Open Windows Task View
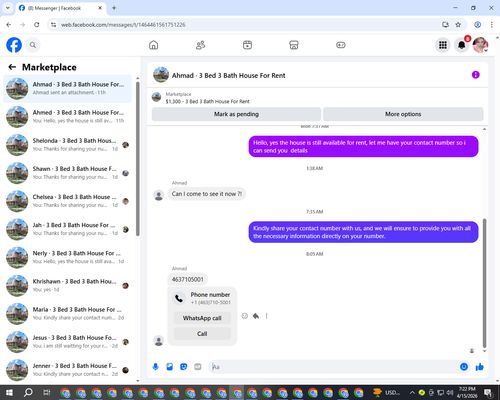Viewport: 500px width, 400px height. tap(47, 393)
